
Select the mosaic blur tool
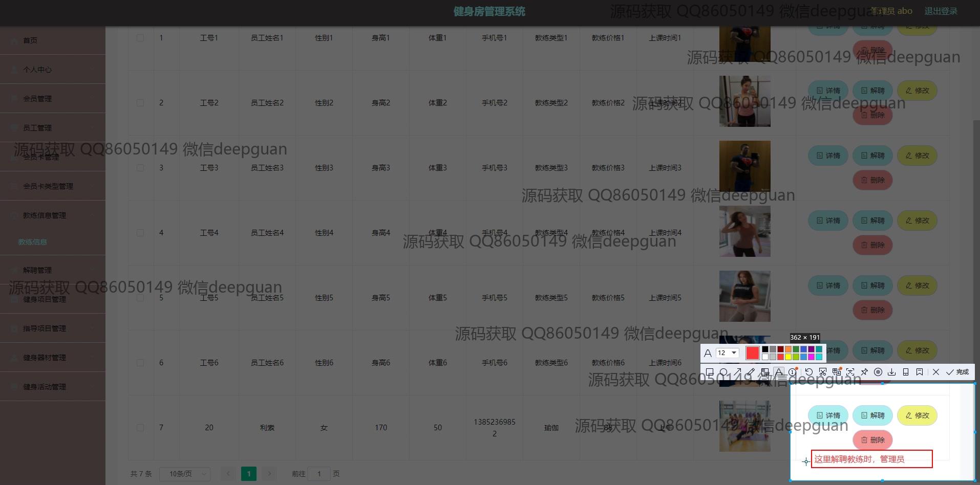[765, 372]
